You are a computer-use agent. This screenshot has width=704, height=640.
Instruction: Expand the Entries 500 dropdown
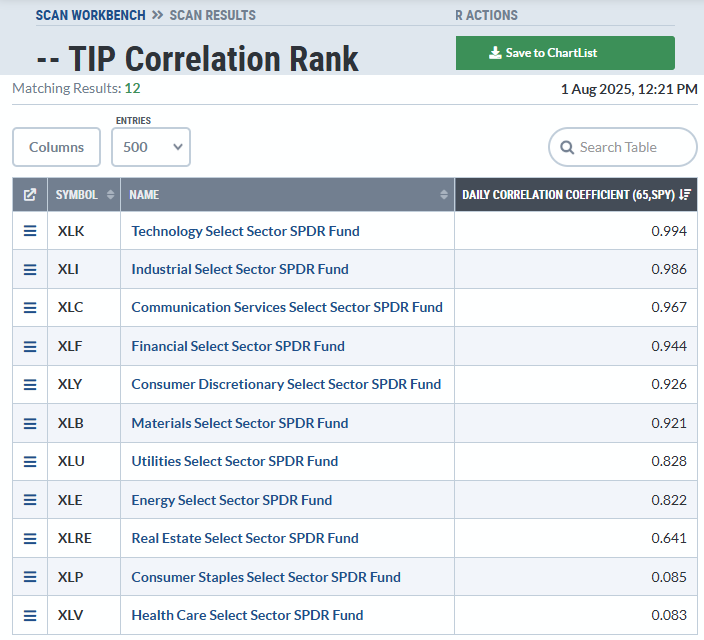pyautogui.click(x=151, y=147)
